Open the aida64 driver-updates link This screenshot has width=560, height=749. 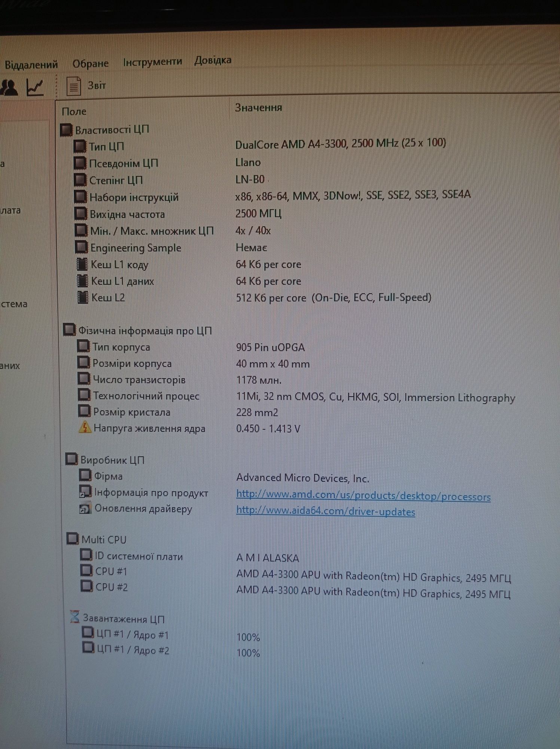[x=326, y=511]
